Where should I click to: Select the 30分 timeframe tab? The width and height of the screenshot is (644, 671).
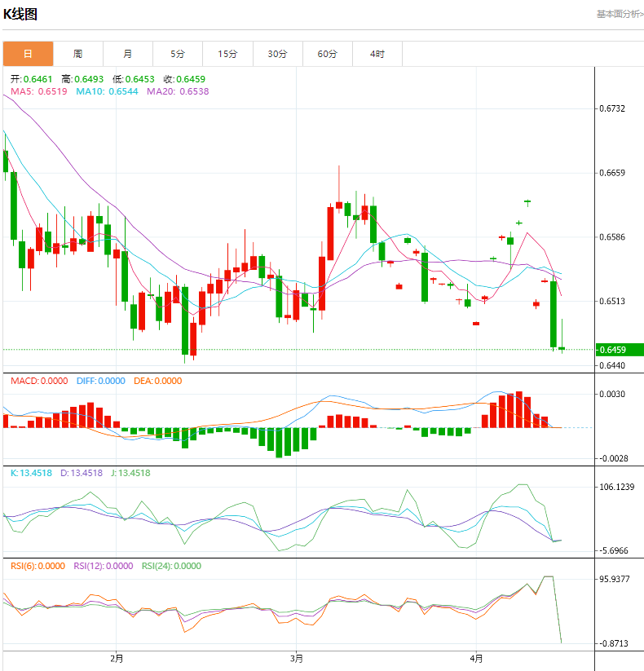[x=277, y=54]
